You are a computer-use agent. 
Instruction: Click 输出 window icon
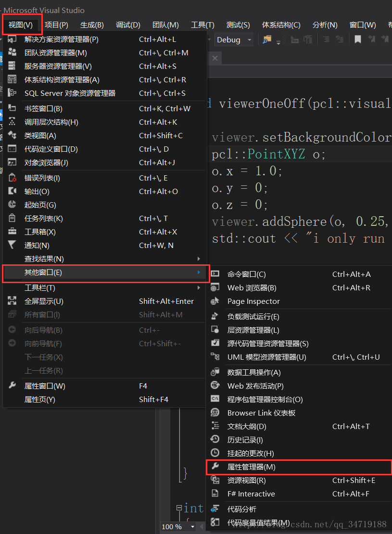[x=12, y=191]
